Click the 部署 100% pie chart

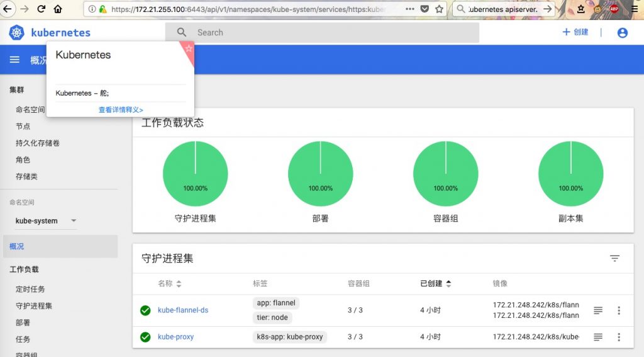pyautogui.click(x=320, y=174)
